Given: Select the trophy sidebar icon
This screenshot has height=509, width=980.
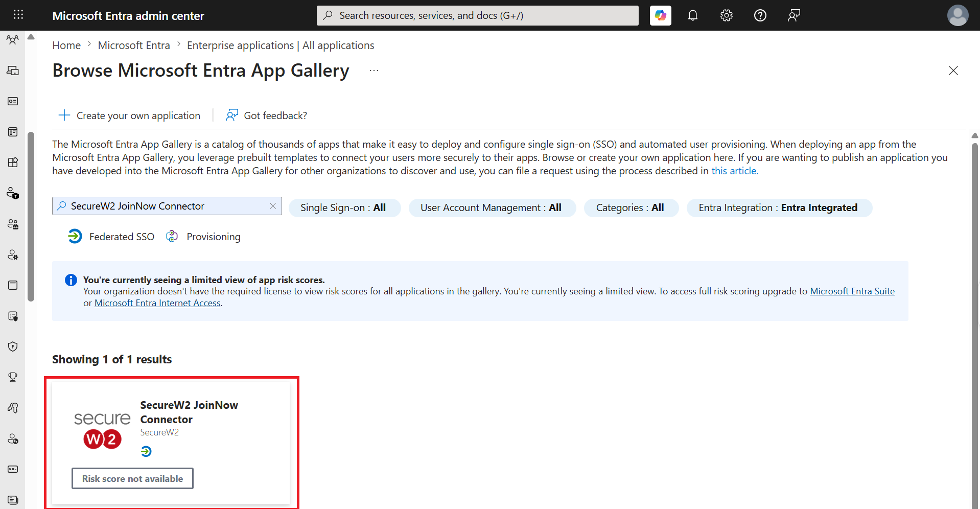Looking at the screenshot, I should 13,377.
